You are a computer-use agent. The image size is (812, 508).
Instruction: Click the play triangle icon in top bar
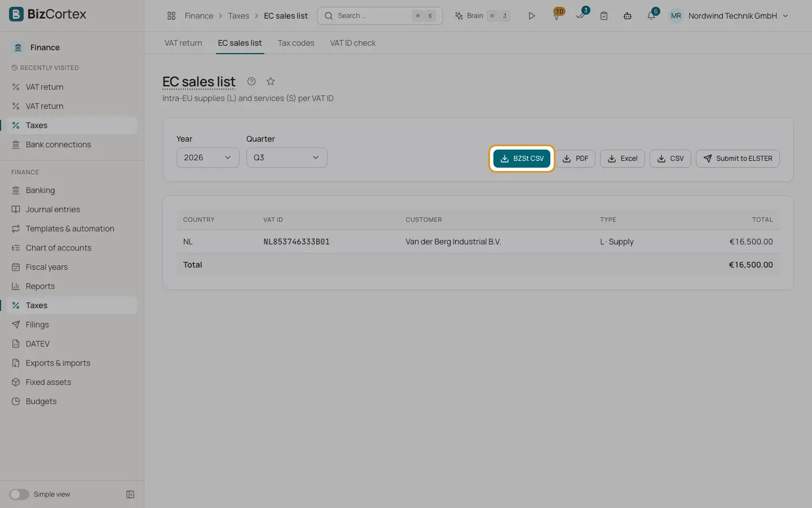532,16
